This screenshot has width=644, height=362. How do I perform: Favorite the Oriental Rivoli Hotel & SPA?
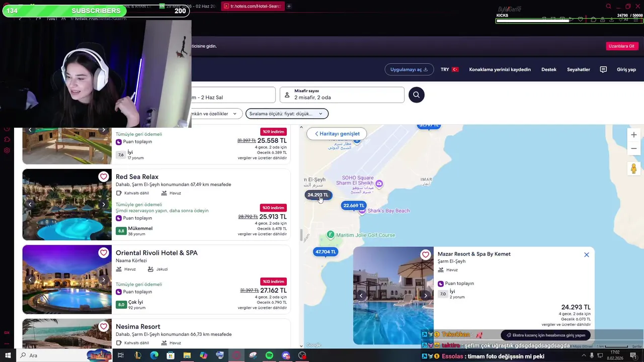click(103, 252)
